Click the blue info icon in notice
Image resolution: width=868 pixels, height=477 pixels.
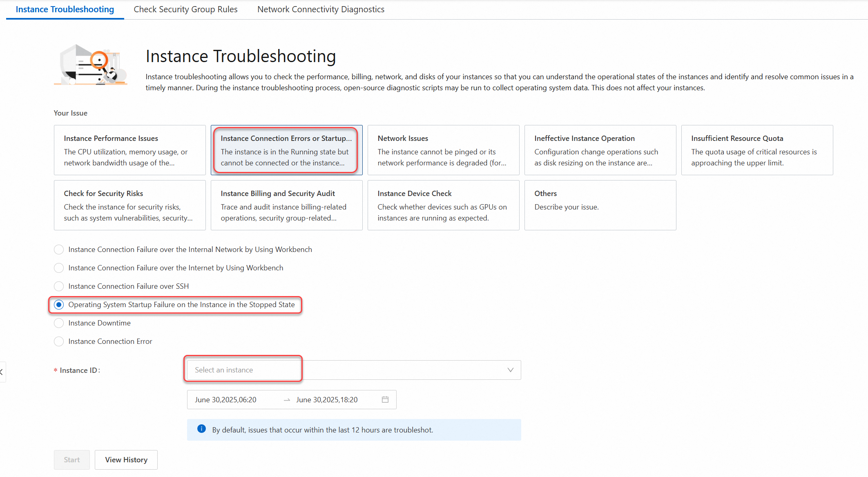[x=201, y=429]
